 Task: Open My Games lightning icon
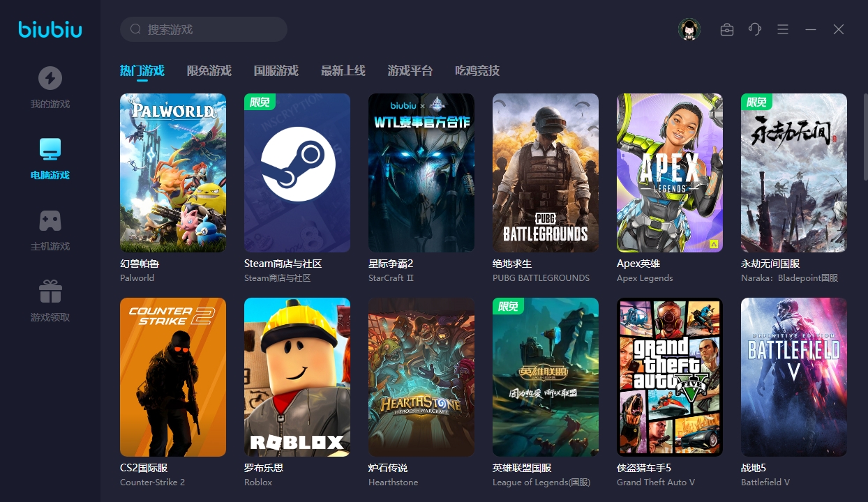pyautogui.click(x=50, y=78)
